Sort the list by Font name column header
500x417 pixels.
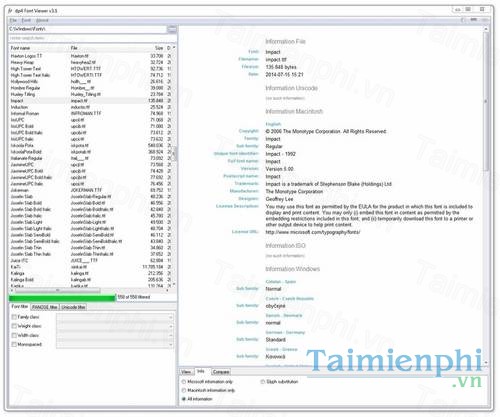pyautogui.click(x=38, y=48)
